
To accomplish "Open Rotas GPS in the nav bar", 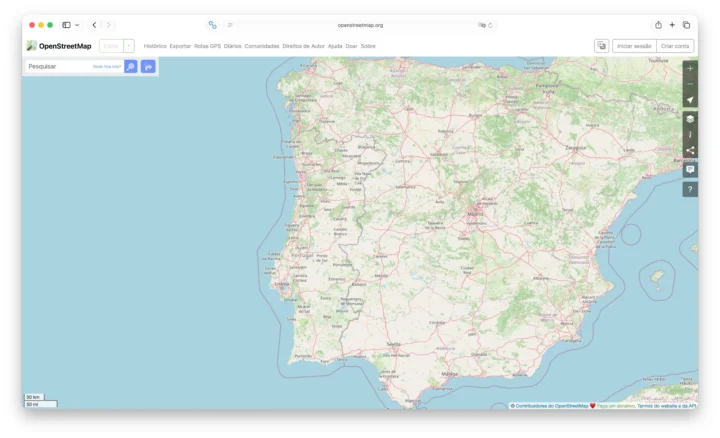I will [208, 46].
